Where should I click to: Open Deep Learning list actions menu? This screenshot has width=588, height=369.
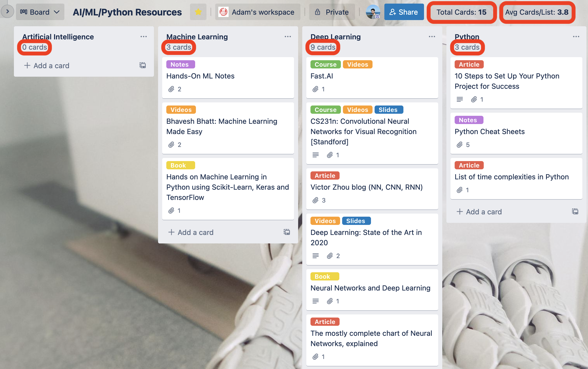click(432, 37)
